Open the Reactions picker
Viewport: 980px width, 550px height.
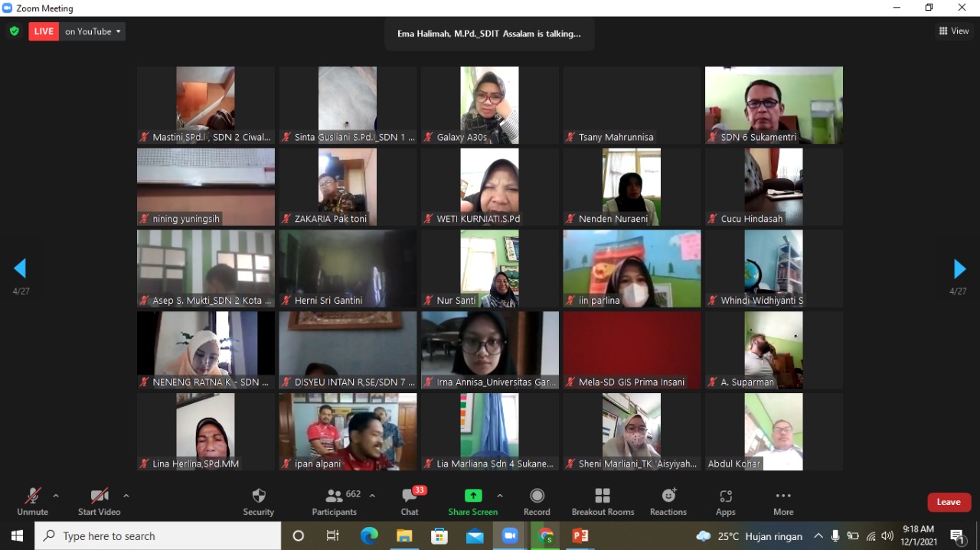668,501
